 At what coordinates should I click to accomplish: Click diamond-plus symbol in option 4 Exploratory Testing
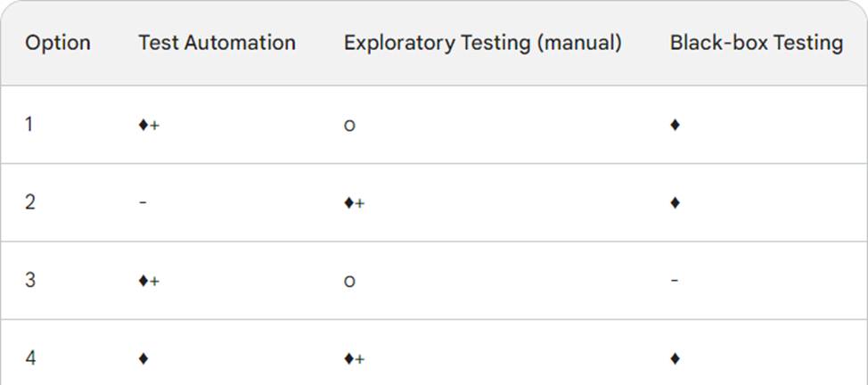tap(355, 359)
